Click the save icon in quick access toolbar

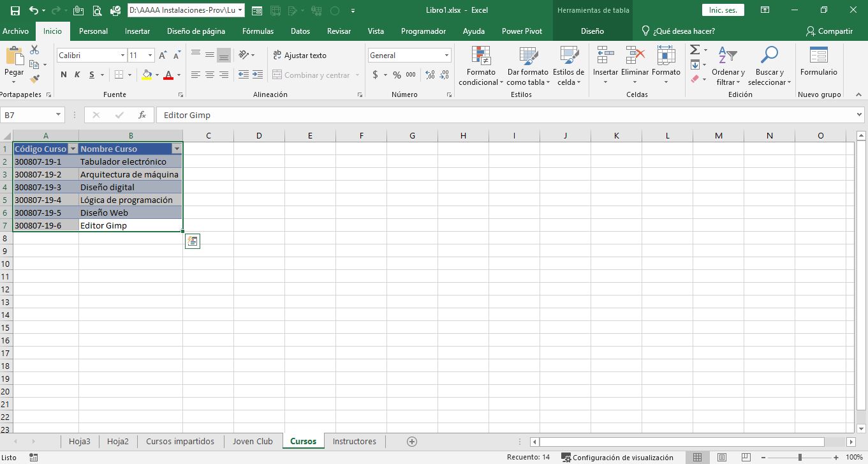point(15,11)
